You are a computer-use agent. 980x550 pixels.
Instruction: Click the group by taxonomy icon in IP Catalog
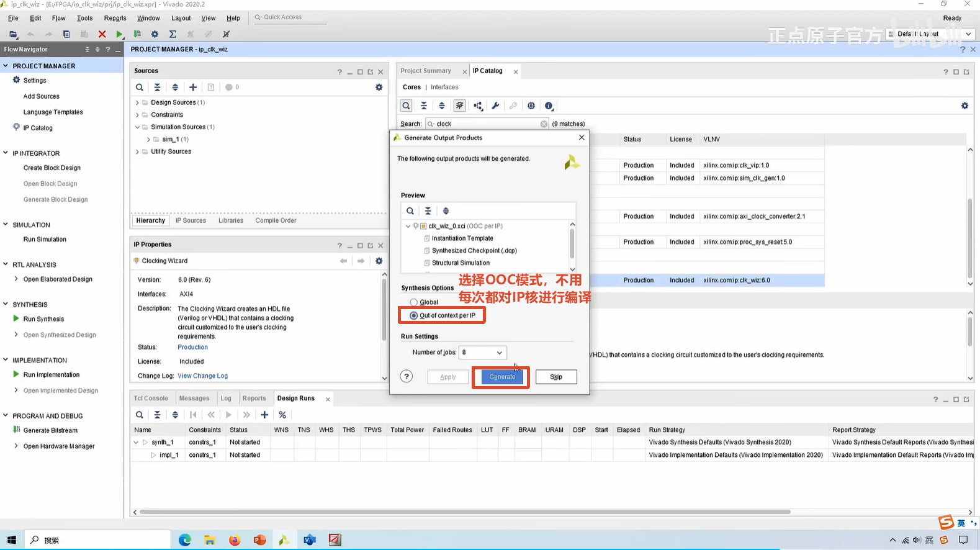tap(478, 106)
